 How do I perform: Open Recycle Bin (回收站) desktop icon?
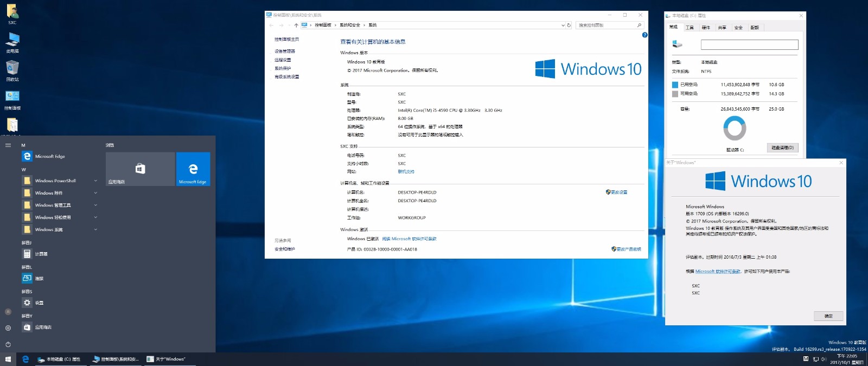click(x=12, y=71)
